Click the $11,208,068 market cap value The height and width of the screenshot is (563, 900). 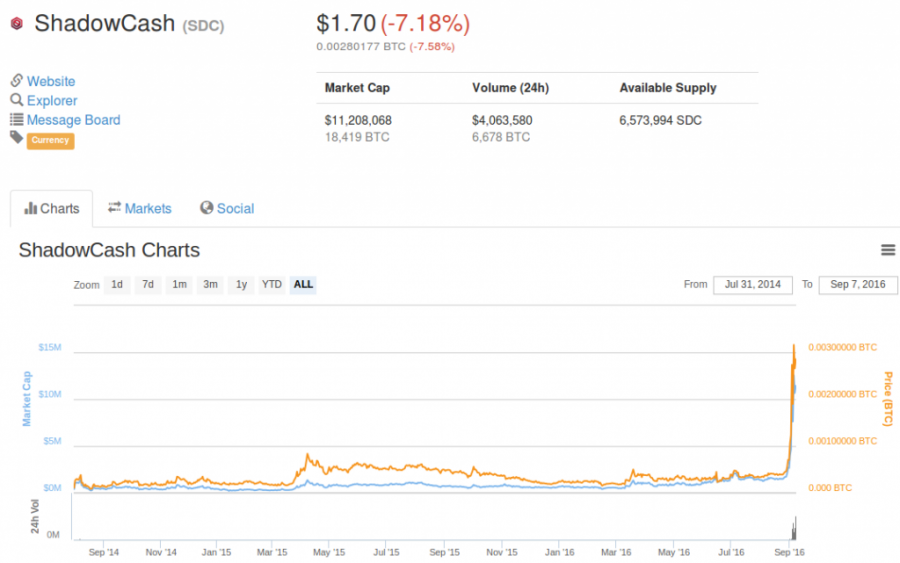click(x=358, y=121)
